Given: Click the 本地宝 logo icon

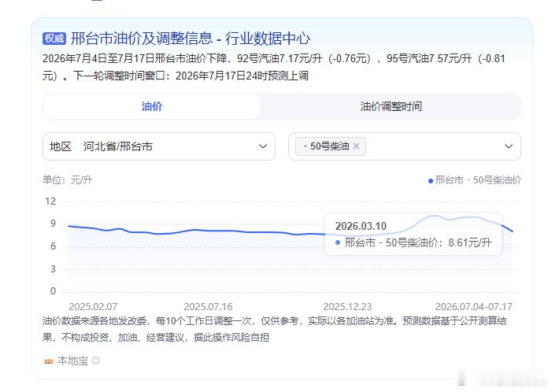Looking at the screenshot, I should [x=49, y=361].
